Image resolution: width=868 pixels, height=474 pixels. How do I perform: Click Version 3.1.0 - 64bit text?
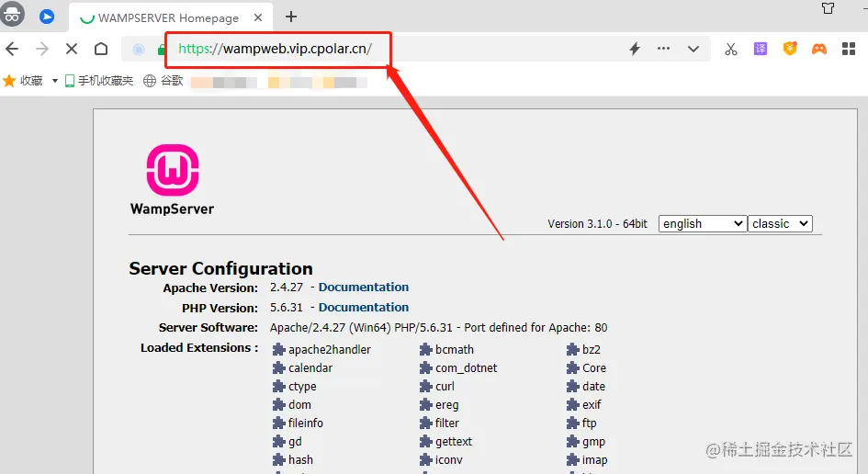pyautogui.click(x=597, y=224)
